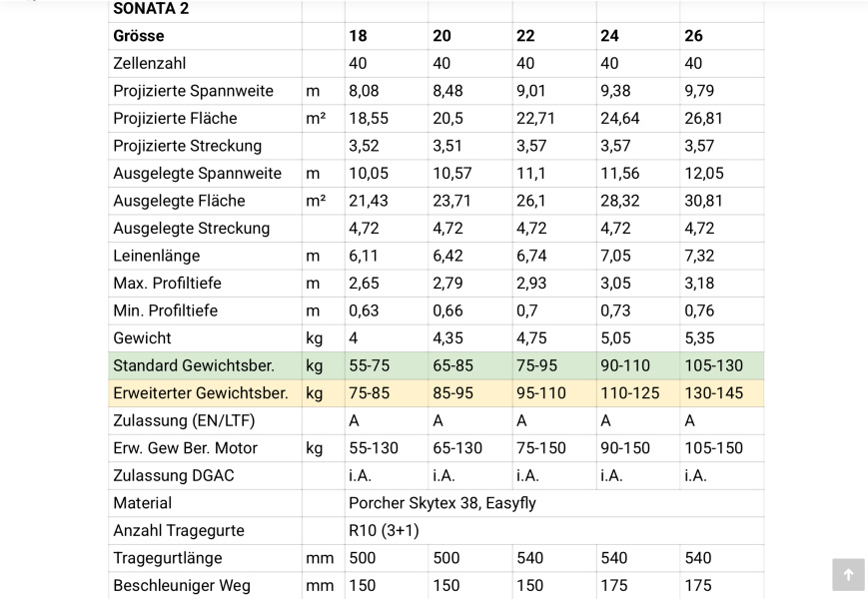The height and width of the screenshot is (599, 868).
Task: Click the "Zulassung (EN/LTF)" row label
Action: coord(185,421)
